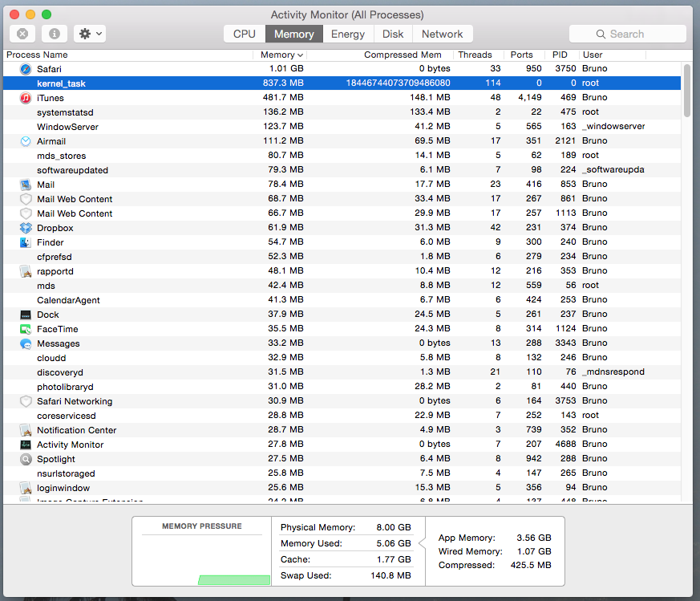Sort by User column header
Viewport: 700px width, 601px height.
click(x=613, y=55)
